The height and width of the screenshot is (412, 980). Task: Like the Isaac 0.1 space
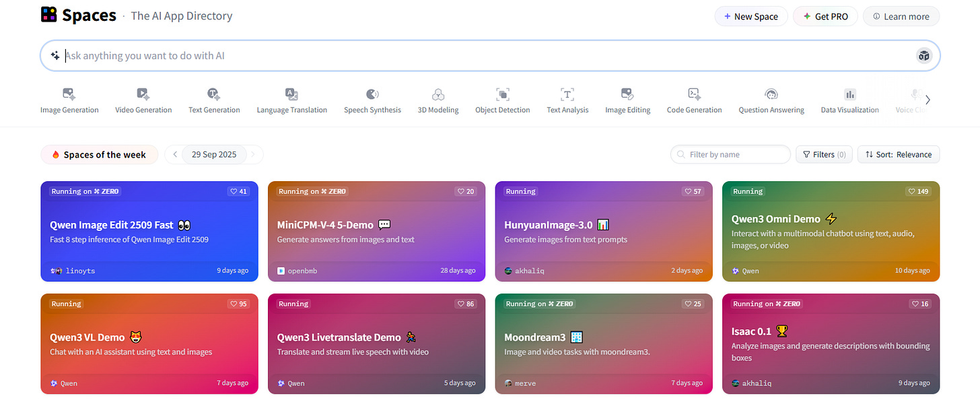click(x=921, y=304)
